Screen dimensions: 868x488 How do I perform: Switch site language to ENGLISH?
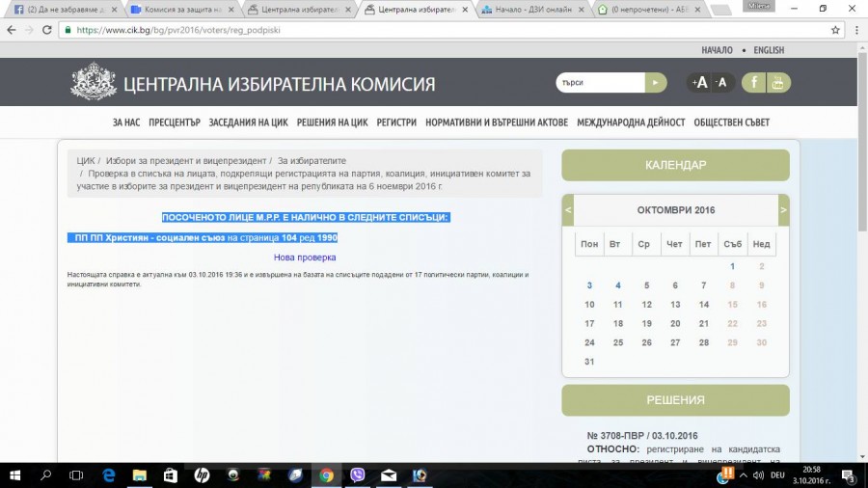coord(769,50)
